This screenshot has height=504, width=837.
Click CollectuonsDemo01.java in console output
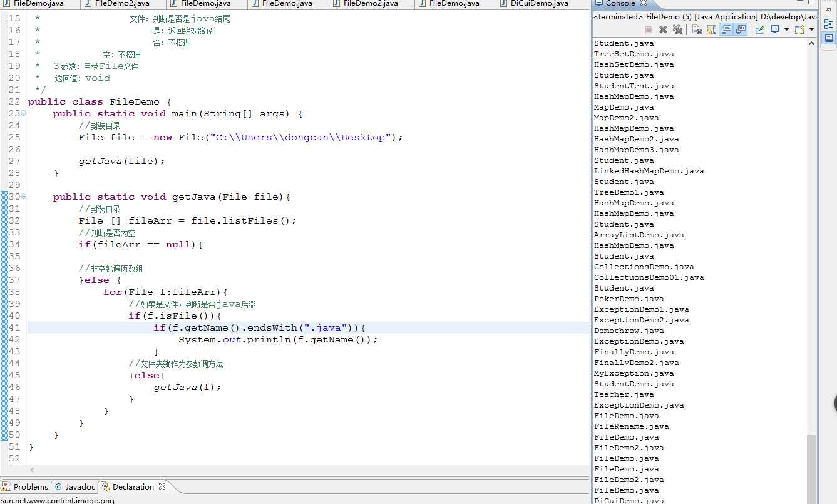click(649, 277)
